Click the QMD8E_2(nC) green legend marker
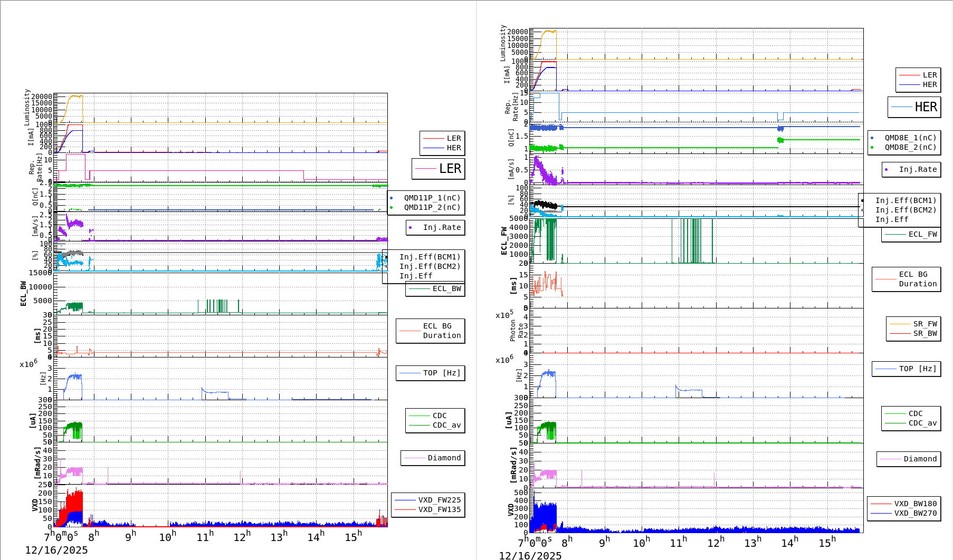 [872, 148]
